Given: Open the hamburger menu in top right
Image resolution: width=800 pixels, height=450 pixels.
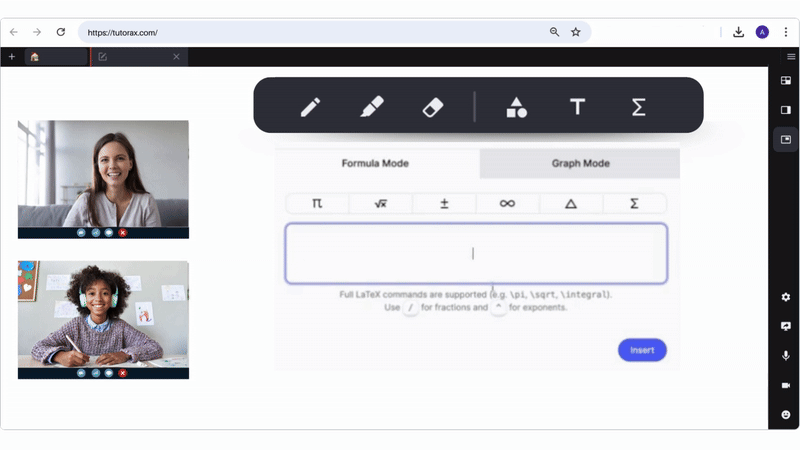Looking at the screenshot, I should (x=791, y=57).
